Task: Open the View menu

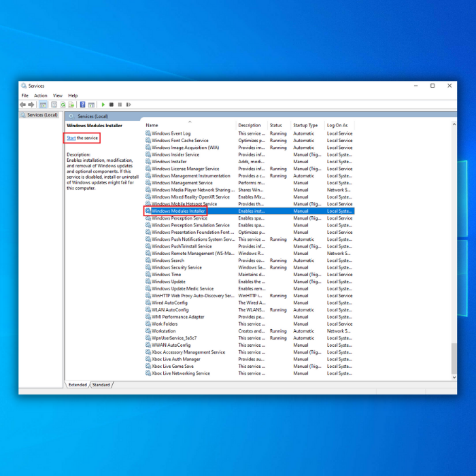Action: [x=57, y=96]
